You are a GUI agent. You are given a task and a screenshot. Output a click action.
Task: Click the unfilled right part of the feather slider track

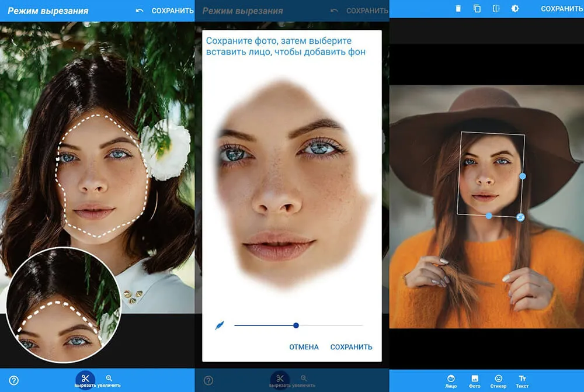tap(331, 325)
